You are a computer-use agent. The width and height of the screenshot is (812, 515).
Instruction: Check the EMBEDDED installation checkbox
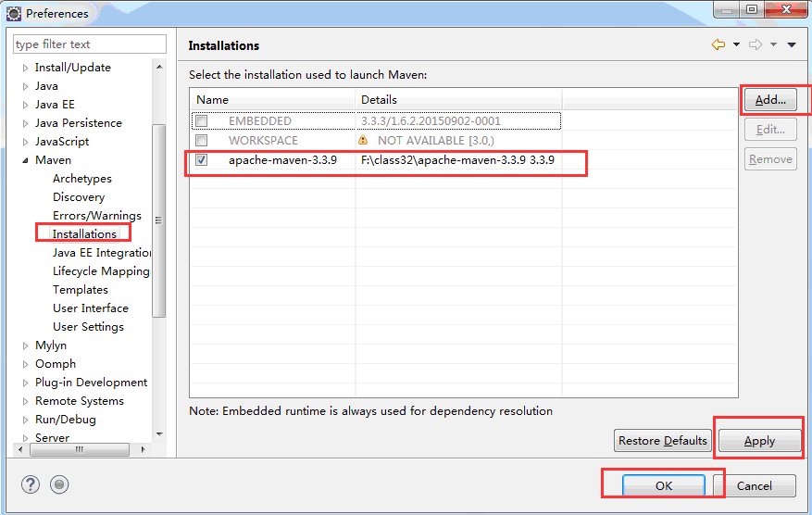(x=202, y=120)
